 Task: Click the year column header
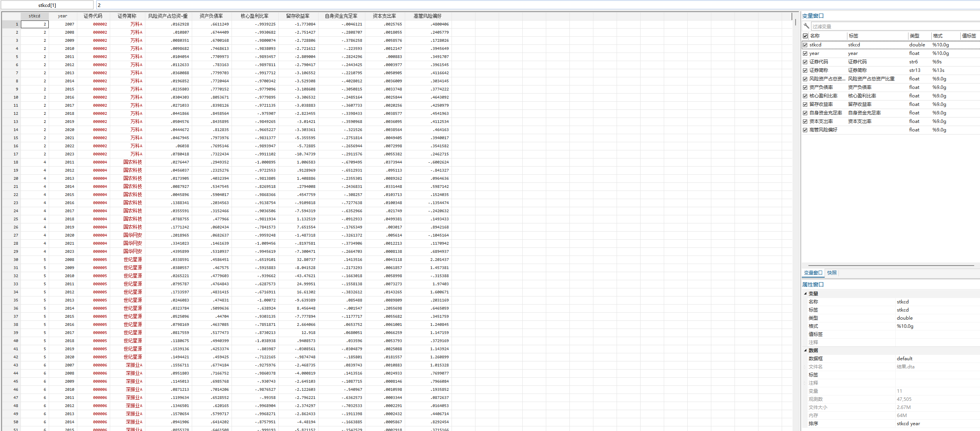click(x=63, y=16)
